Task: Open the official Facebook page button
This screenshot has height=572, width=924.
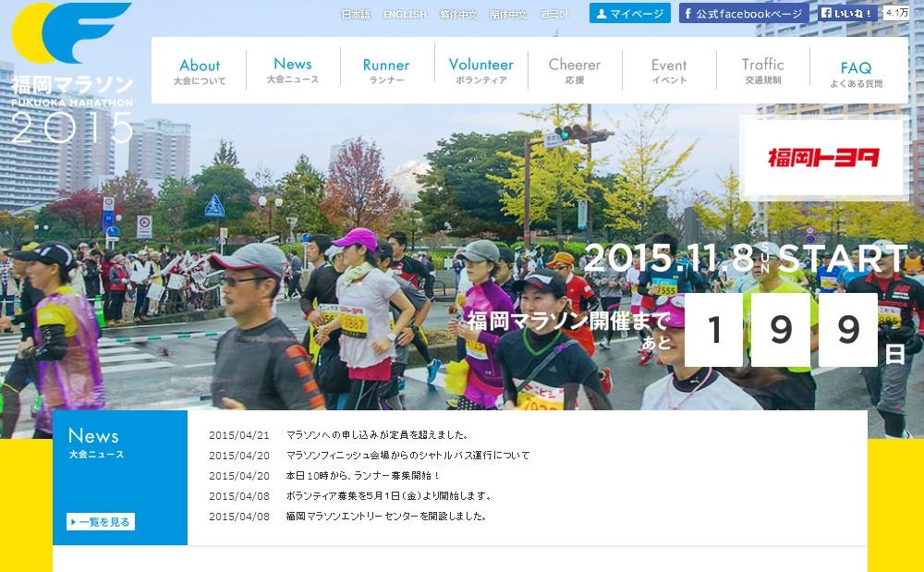Action: (744, 14)
